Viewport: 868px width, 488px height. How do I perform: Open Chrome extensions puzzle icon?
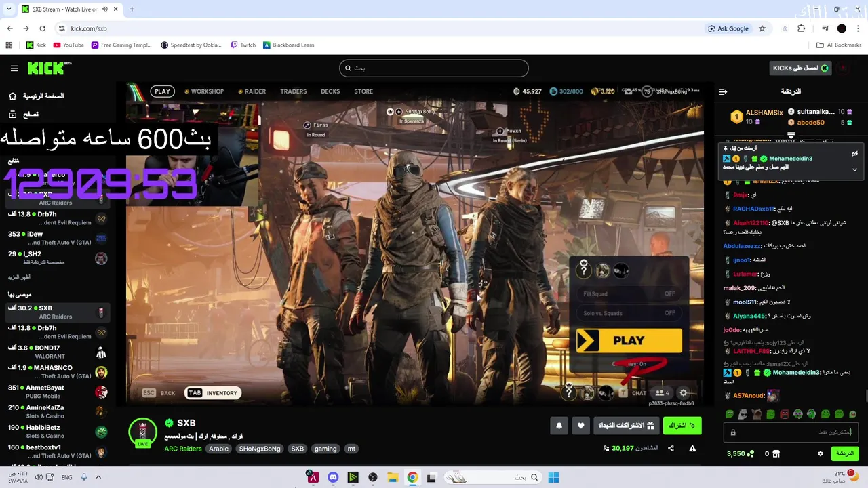(x=802, y=28)
